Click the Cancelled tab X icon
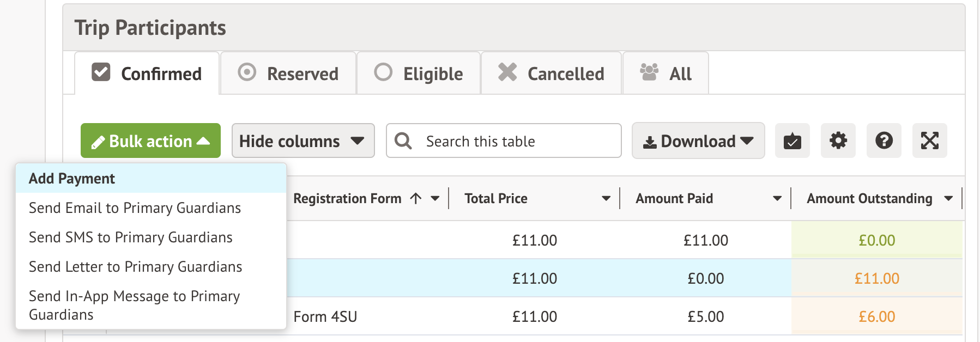Screen dimensions: 980x342 (507, 72)
